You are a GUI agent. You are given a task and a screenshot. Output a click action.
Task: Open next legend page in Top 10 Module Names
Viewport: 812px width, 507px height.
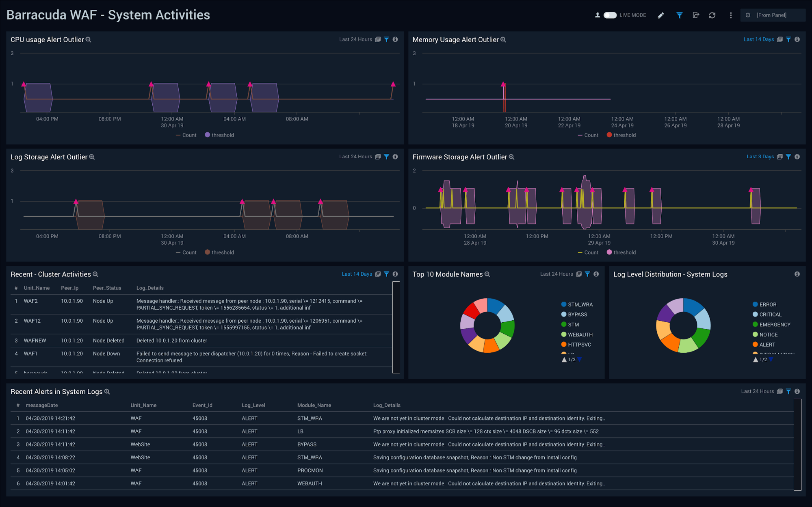coord(580,359)
